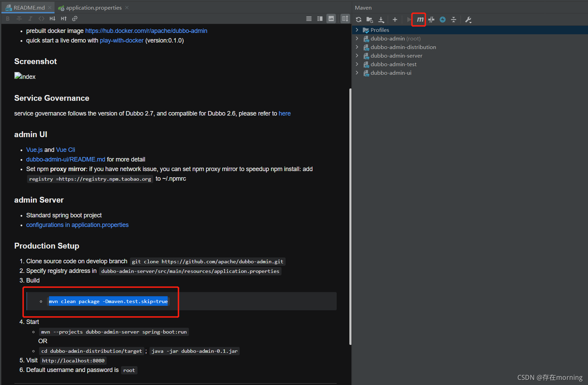The width and height of the screenshot is (588, 385).
Task: Expand the dubbo-admin-distribution module
Action: [357, 47]
